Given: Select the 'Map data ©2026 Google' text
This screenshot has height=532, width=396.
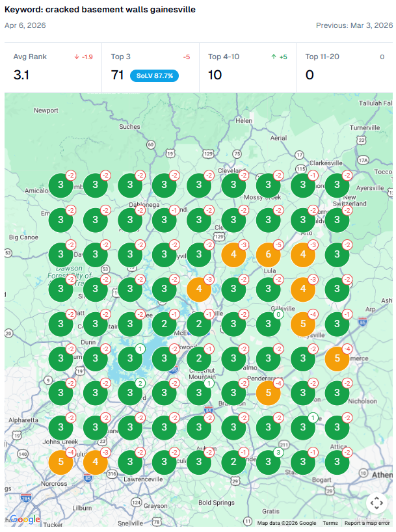Looking at the screenshot, I should tap(286, 523).
